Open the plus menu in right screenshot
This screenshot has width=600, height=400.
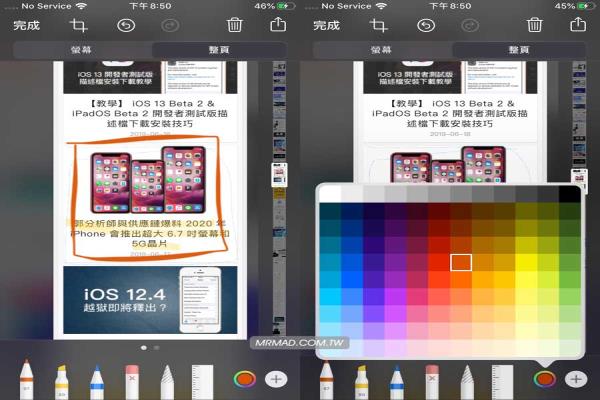click(x=576, y=379)
